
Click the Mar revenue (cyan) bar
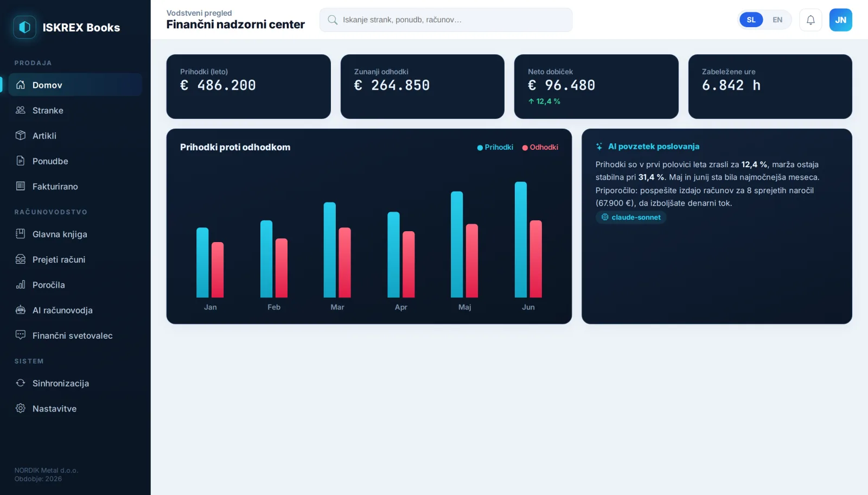pyautogui.click(x=330, y=250)
